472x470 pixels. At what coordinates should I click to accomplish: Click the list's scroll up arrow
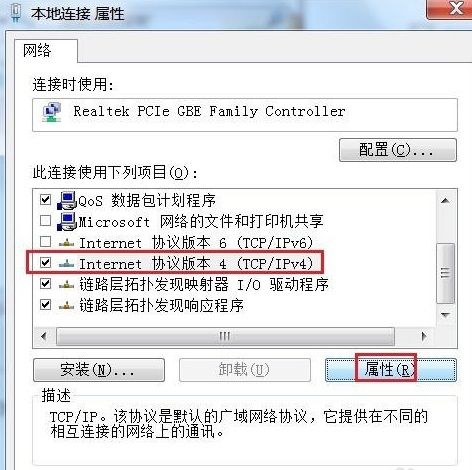pyautogui.click(x=445, y=200)
